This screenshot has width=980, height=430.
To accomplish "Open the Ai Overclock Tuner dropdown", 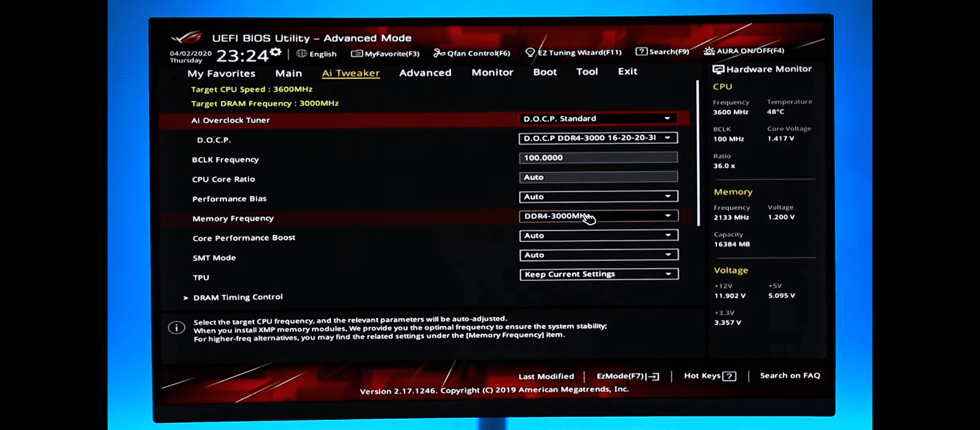I will [598, 118].
